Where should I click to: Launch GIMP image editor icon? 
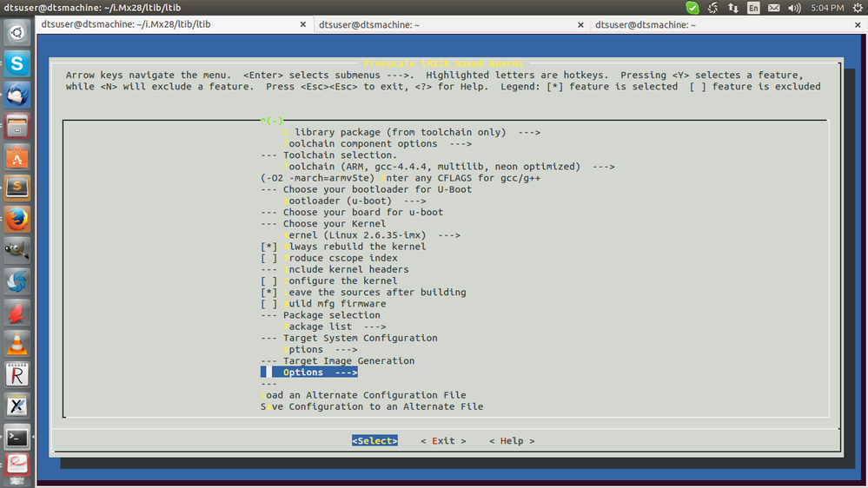coord(17,251)
